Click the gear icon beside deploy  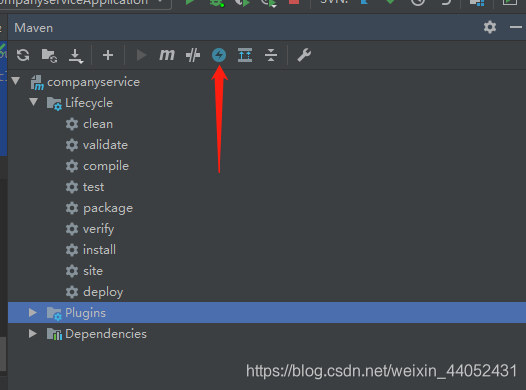[x=72, y=292]
